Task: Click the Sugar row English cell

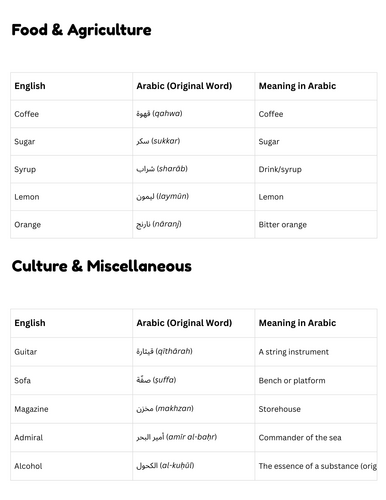Action: (71, 142)
